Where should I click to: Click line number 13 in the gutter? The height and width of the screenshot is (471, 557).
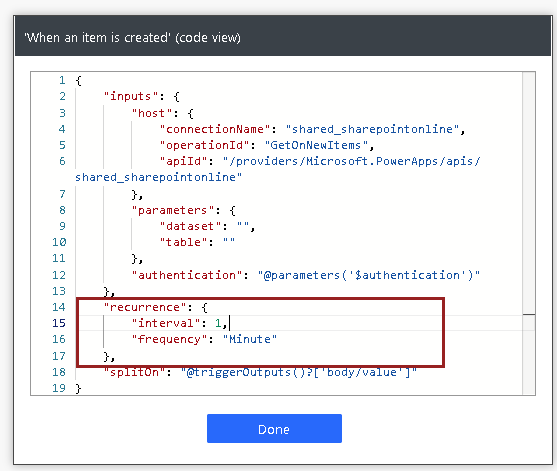59,291
